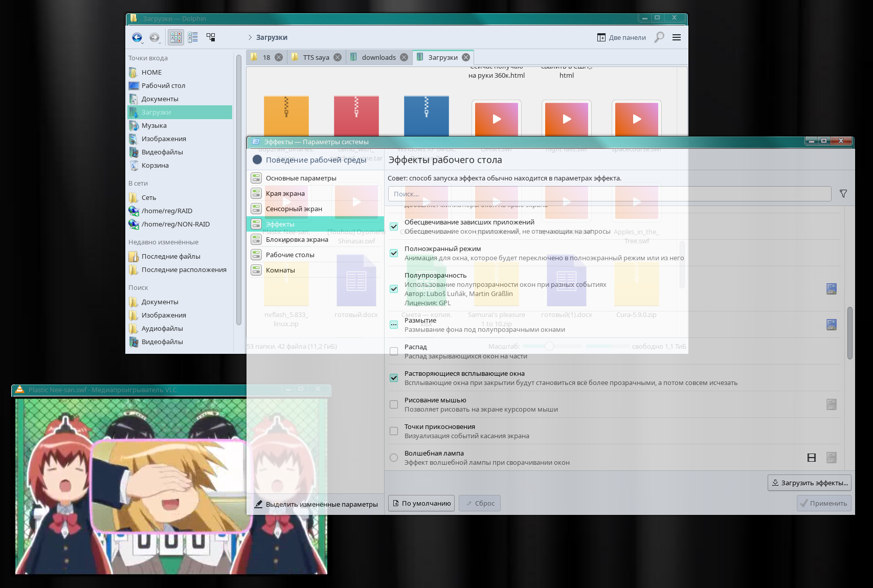Click the Dolphin places panel scrollbar
This screenshot has height=588, width=873.
238,189
